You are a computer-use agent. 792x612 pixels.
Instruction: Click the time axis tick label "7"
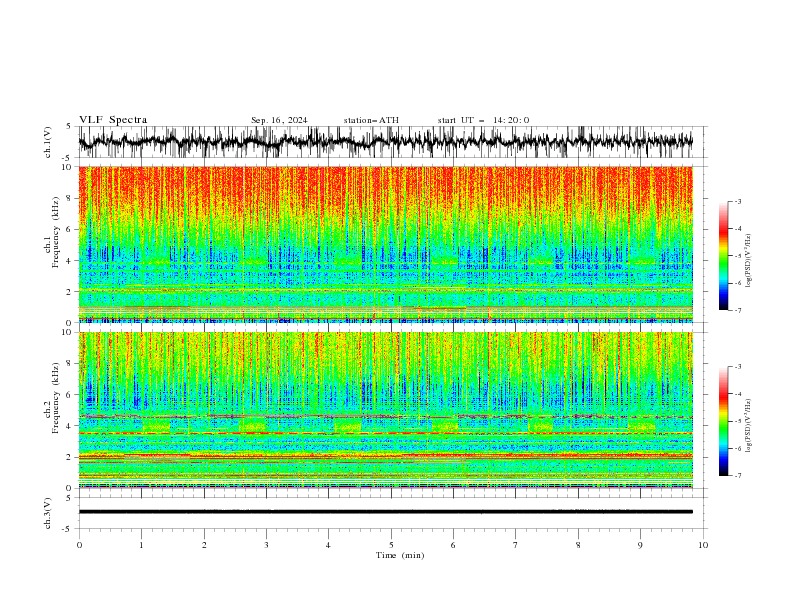[x=516, y=545]
